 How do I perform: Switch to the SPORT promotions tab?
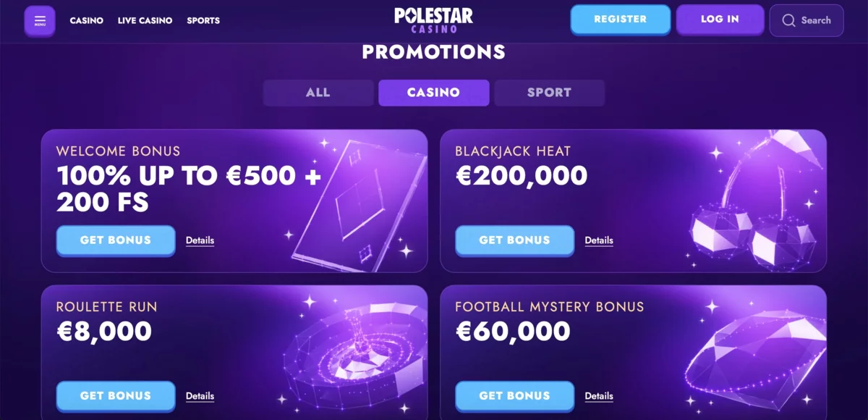coord(549,93)
